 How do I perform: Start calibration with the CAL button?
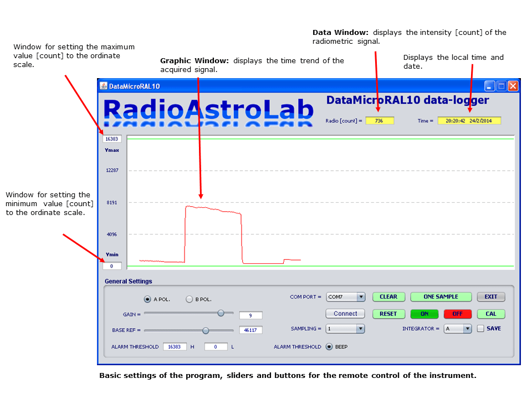[490, 314]
